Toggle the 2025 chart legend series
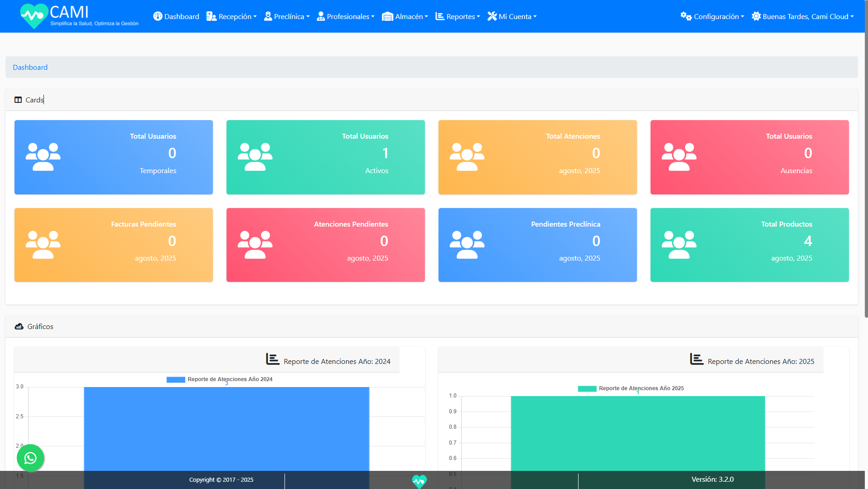 click(587, 389)
